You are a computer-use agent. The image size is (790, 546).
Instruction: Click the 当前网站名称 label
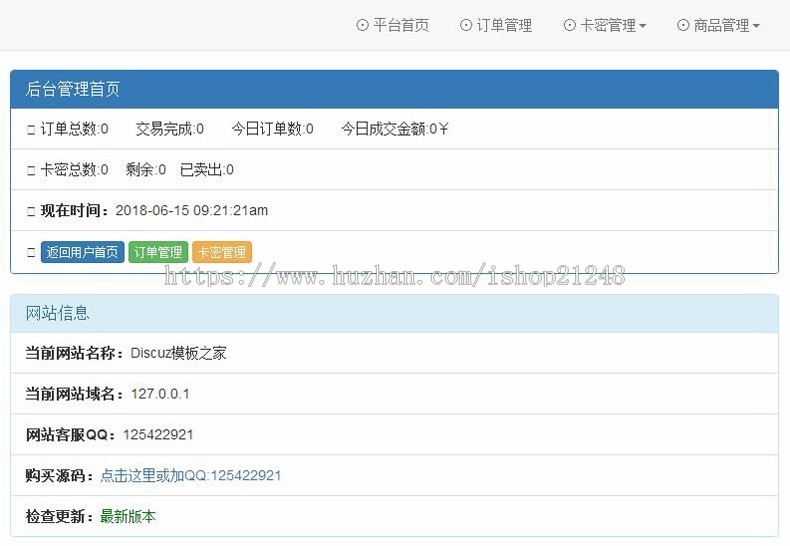pos(74,353)
